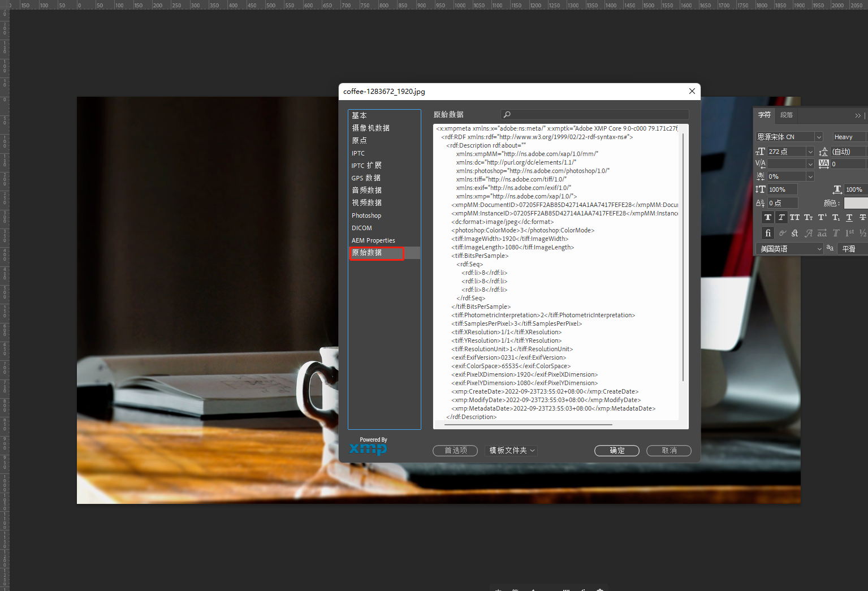This screenshot has width=868, height=591.
Task: Click the contextual alternates OpenType icon
Action: pos(782,233)
